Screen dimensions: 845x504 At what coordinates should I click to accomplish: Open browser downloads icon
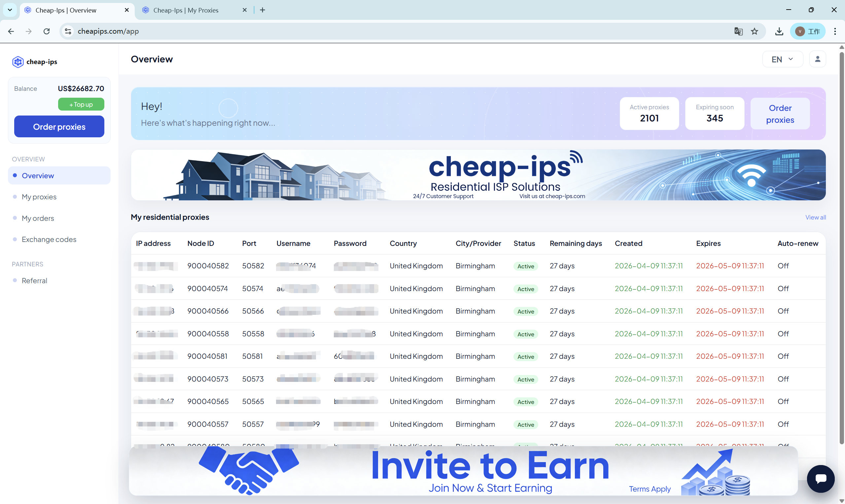[779, 31]
